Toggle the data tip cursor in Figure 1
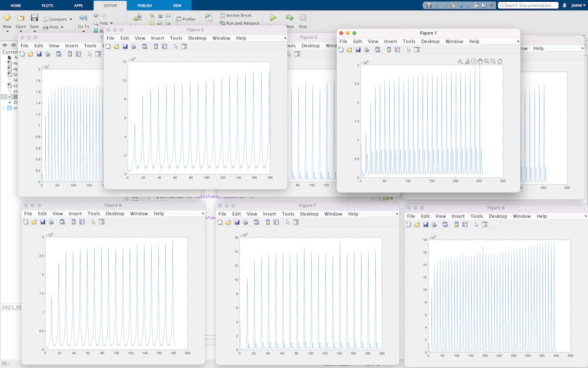Screen dimensions: 588x368 [x=467, y=62]
